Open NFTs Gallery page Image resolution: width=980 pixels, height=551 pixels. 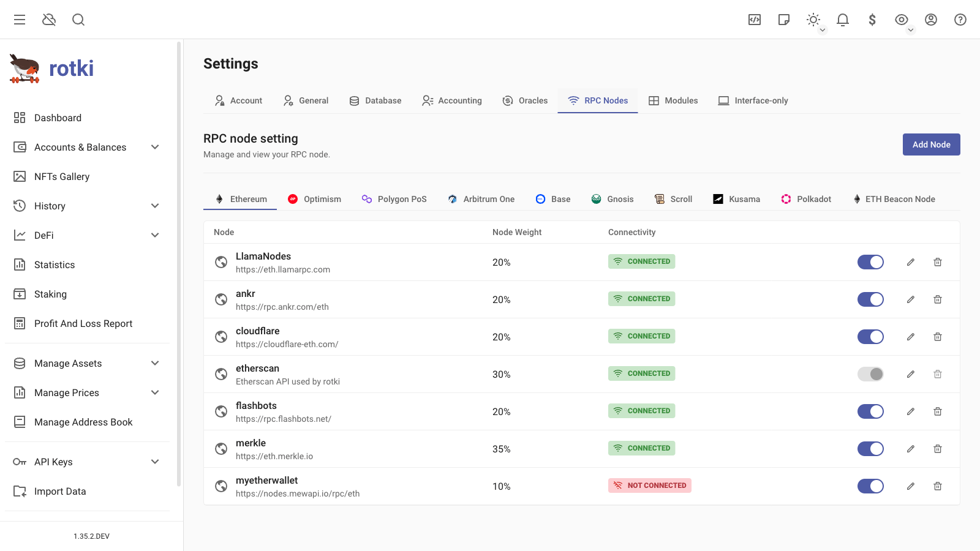87,176
